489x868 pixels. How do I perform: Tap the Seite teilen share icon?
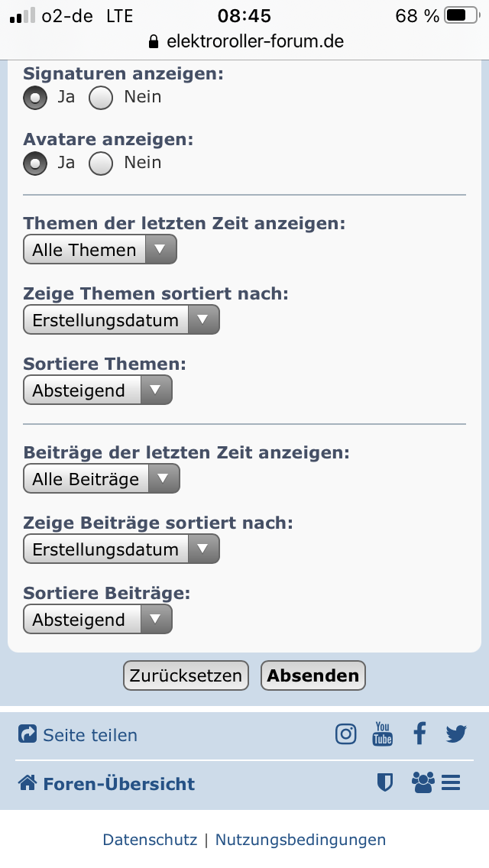(x=28, y=735)
